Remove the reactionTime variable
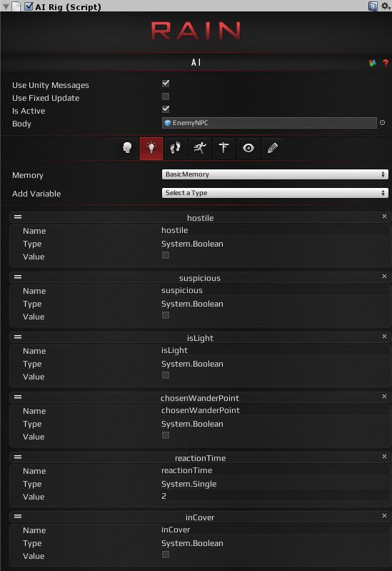 coord(384,456)
